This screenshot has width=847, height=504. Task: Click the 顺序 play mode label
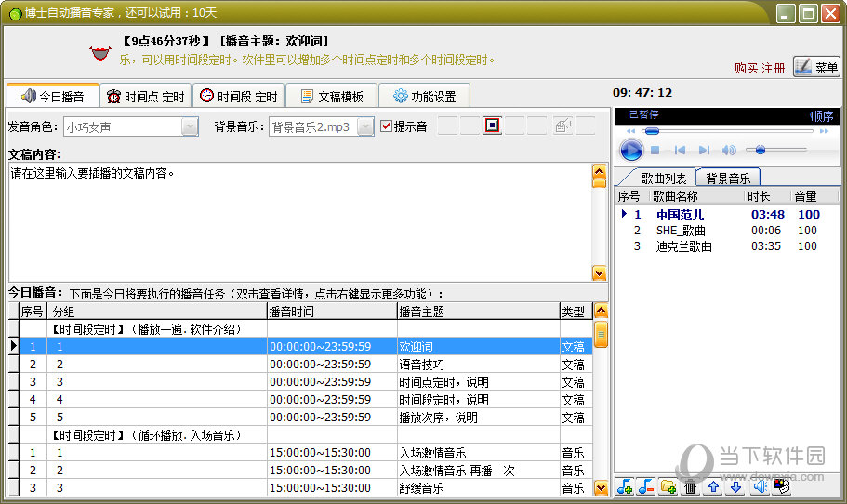821,116
